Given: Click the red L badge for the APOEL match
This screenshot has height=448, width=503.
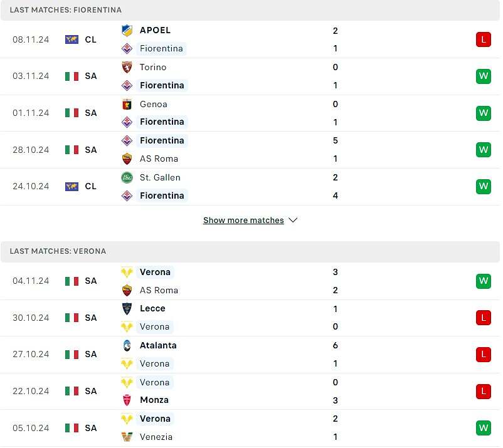Looking at the screenshot, I should [484, 39].
